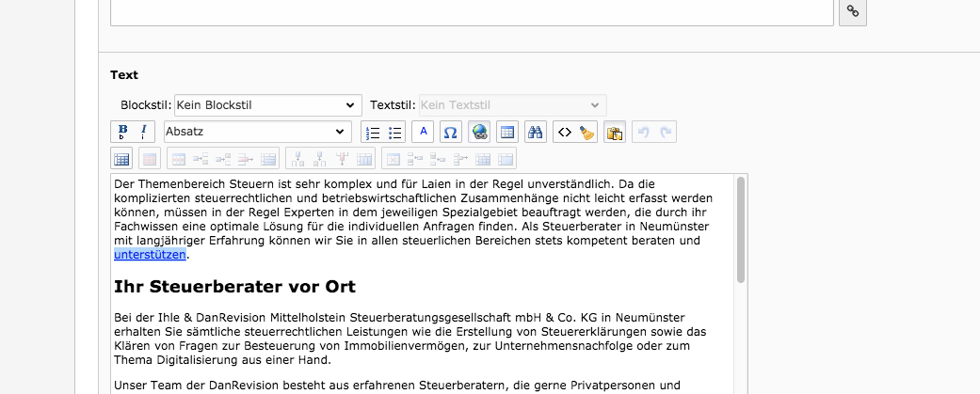Open find and replace binoculars tool
980x394 pixels.
[x=536, y=133]
